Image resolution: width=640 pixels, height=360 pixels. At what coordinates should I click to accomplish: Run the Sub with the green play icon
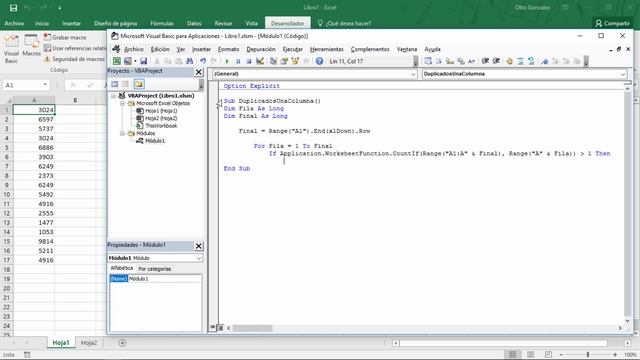click(x=227, y=61)
